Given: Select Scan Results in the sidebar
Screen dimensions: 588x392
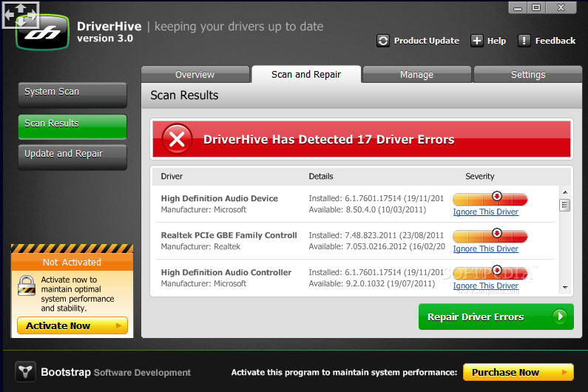Looking at the screenshot, I should point(72,126).
